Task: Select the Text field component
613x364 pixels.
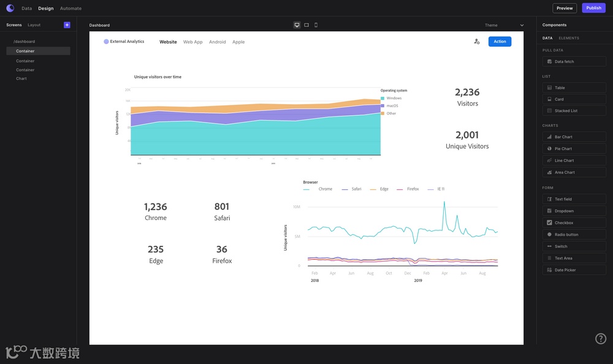Action: point(574,199)
